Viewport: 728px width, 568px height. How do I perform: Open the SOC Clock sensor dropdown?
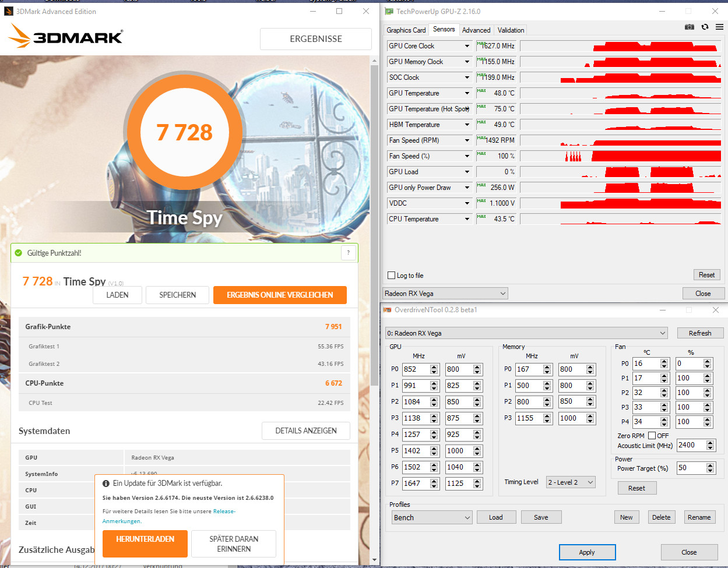467,77
